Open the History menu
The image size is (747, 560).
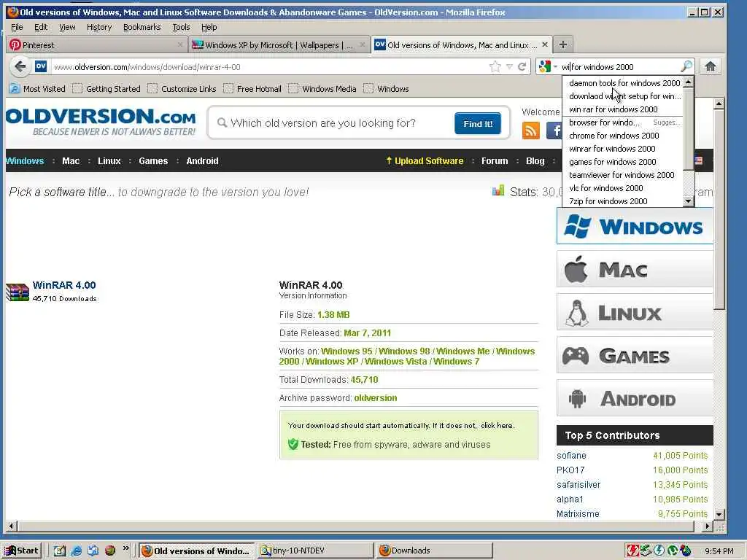99,27
